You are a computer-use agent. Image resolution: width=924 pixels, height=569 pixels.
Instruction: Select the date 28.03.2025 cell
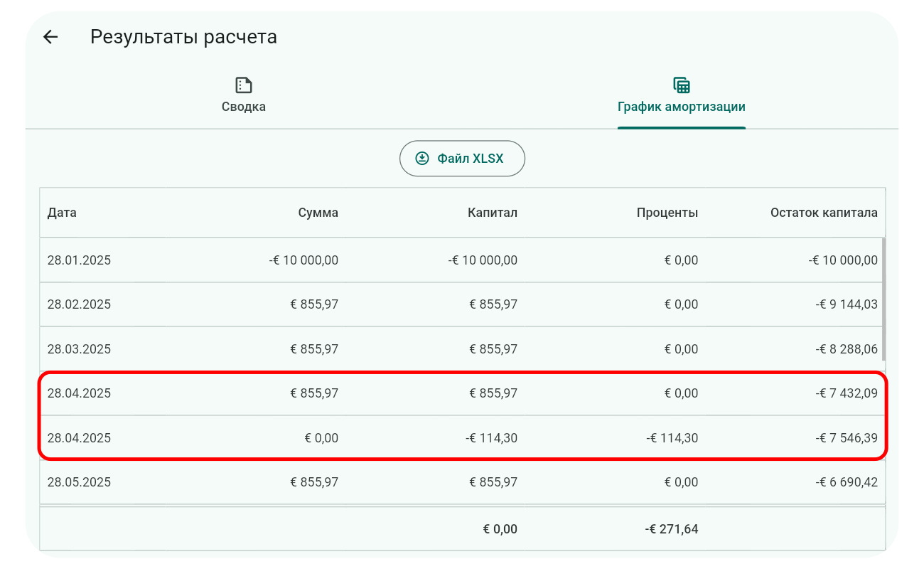79,349
